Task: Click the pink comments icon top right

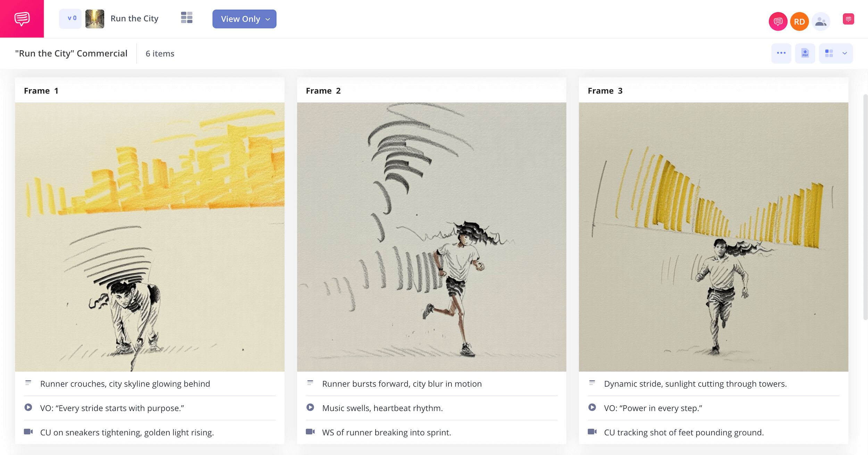Action: pos(848,19)
